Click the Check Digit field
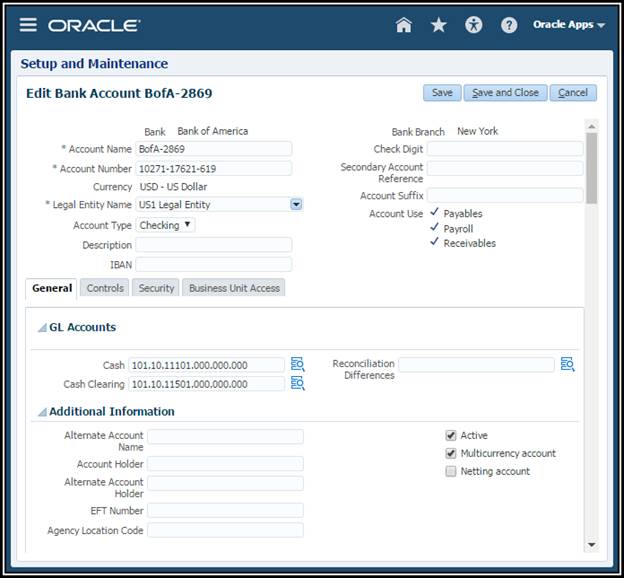The image size is (624, 578). (505, 149)
